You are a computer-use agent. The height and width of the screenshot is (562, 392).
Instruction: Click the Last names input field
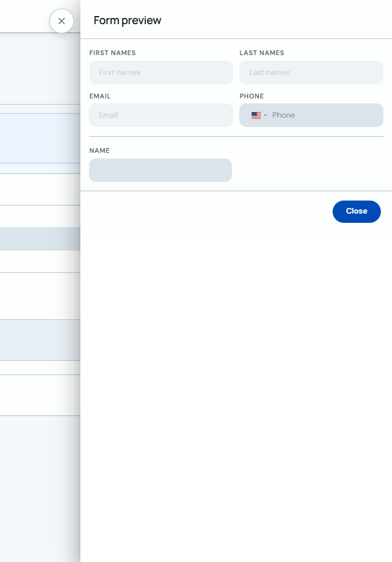click(312, 72)
